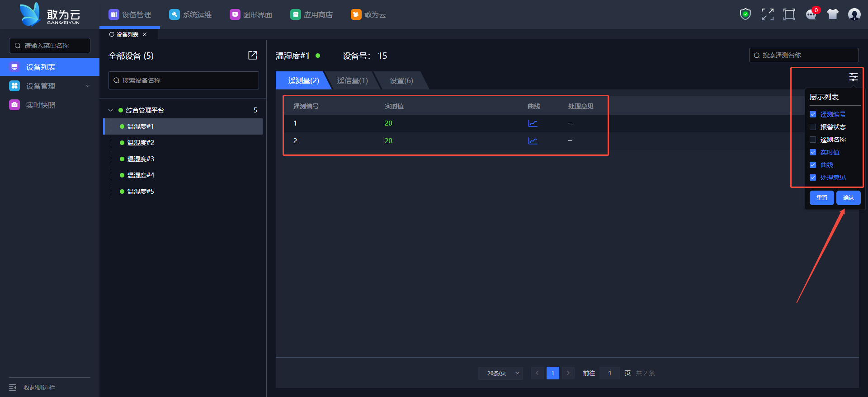This screenshot has width=868, height=397.
Task: Click the 处理意见 column header
Action: (x=580, y=106)
